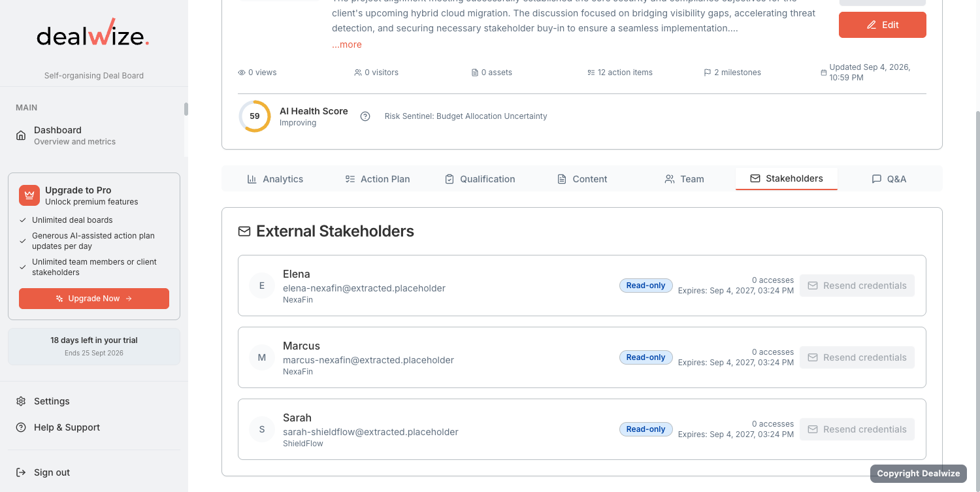Open the Action Plan tab
This screenshot has height=492, width=980.
click(x=378, y=179)
